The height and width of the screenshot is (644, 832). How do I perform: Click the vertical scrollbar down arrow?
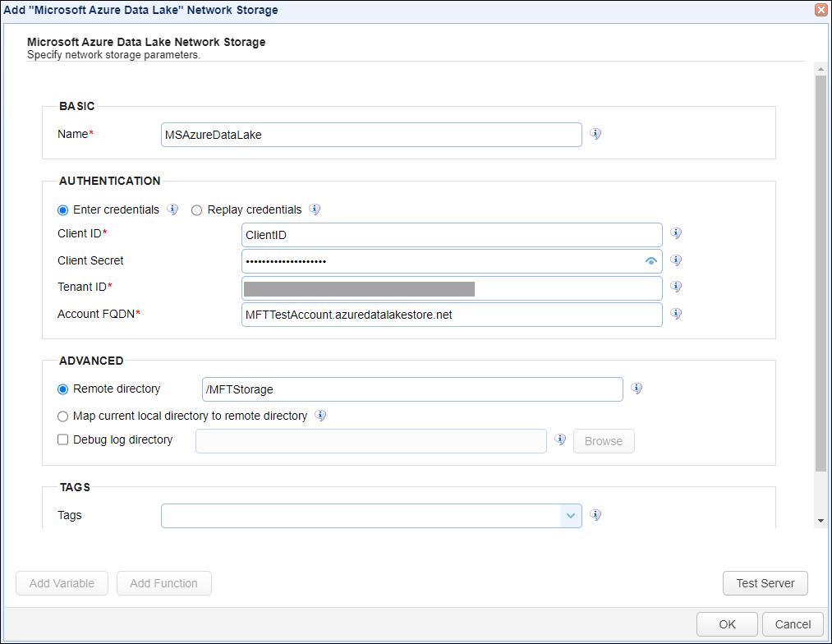click(821, 521)
